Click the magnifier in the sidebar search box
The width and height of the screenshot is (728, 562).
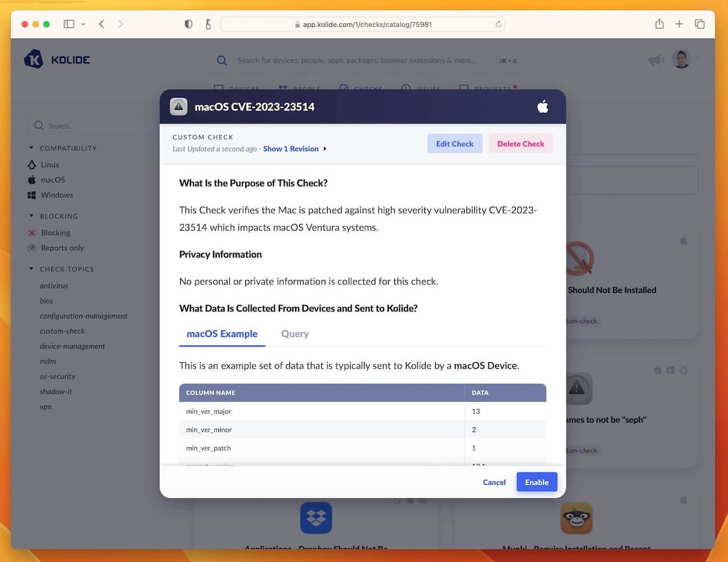[38, 125]
